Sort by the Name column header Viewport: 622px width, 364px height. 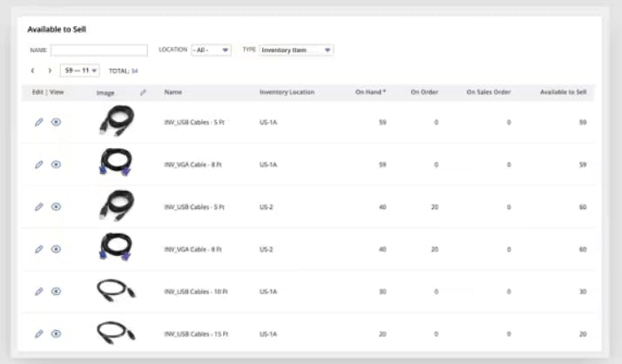(x=173, y=92)
